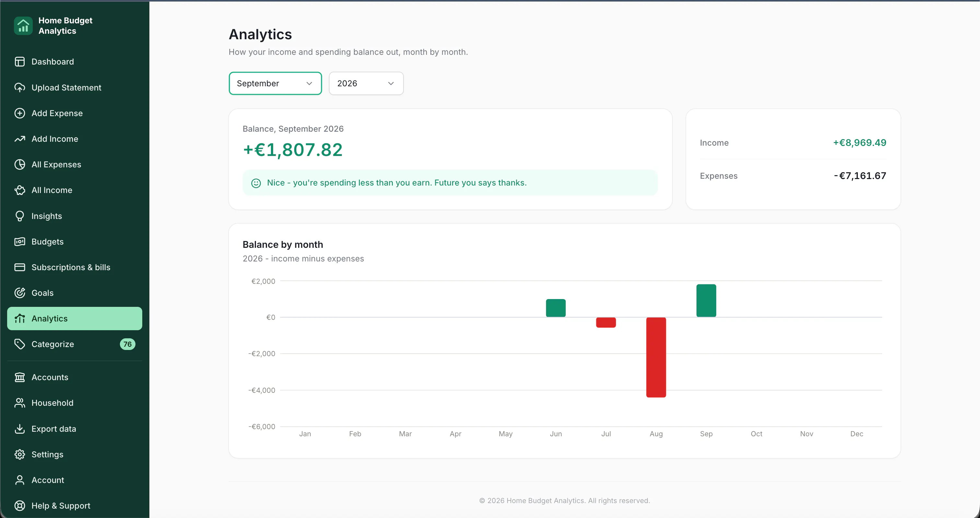Click the +€1,807.82 balance amount
The height and width of the screenshot is (518, 980).
[x=293, y=150]
